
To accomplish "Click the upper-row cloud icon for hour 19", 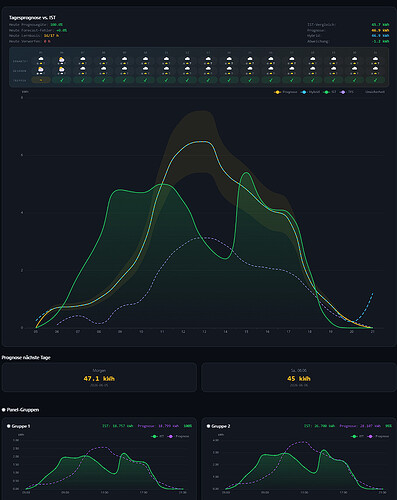I will tap(334, 59).
